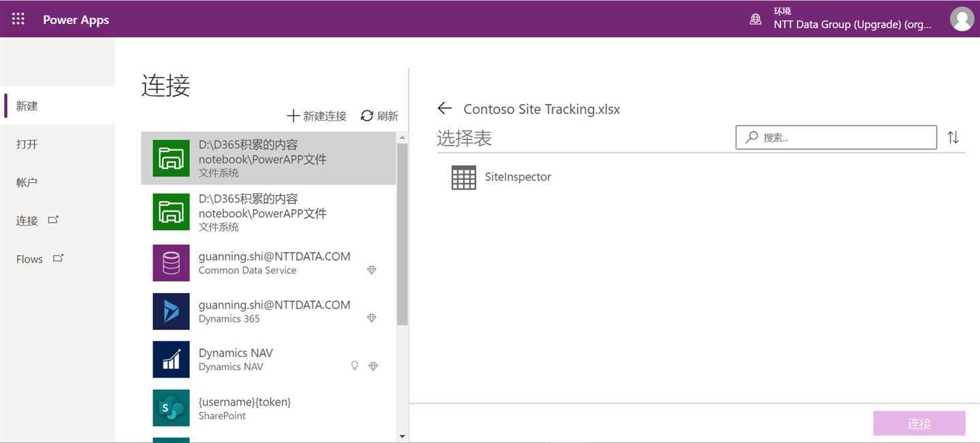980x443 pixels.
Task: Select Common Data Service database icon
Action: coord(171,263)
